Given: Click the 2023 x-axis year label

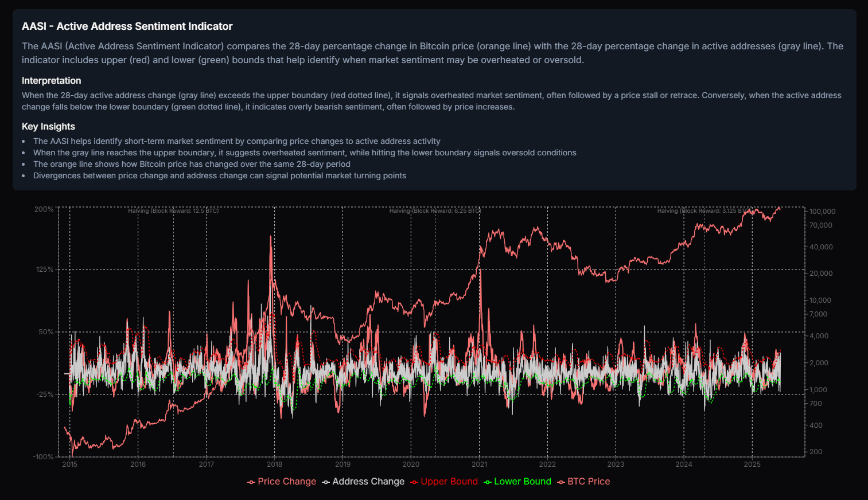Looking at the screenshot, I should click(x=616, y=464).
